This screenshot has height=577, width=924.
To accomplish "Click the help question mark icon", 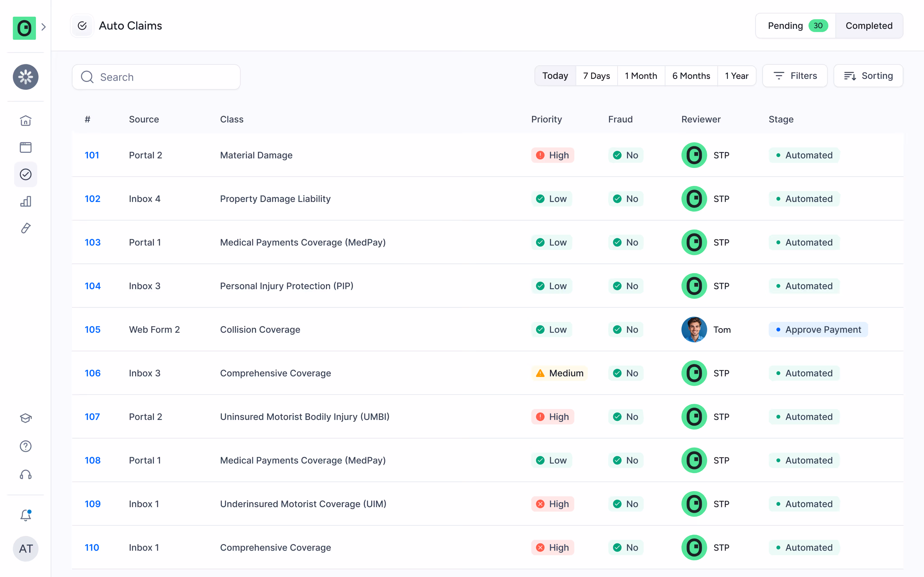I will pyautogui.click(x=25, y=446).
